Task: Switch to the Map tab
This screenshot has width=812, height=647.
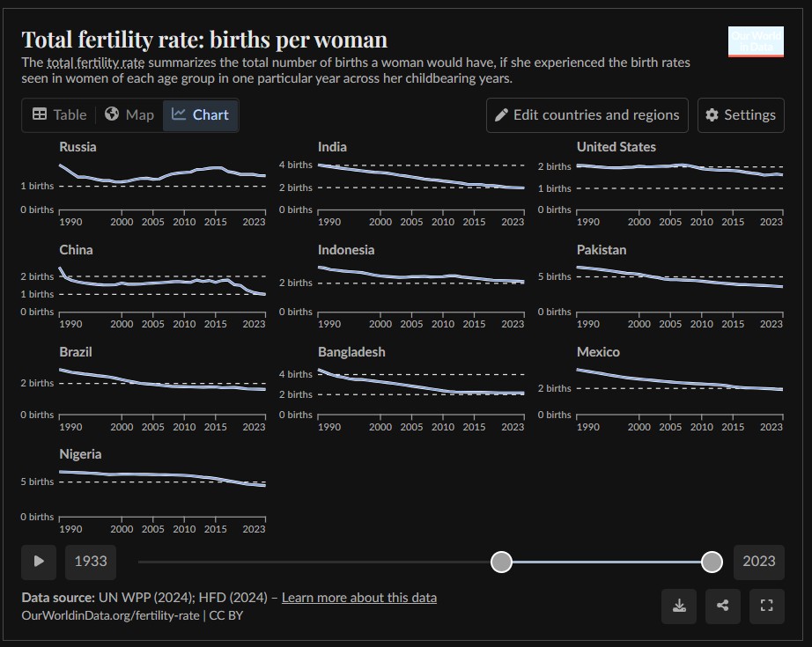Action: coord(129,114)
